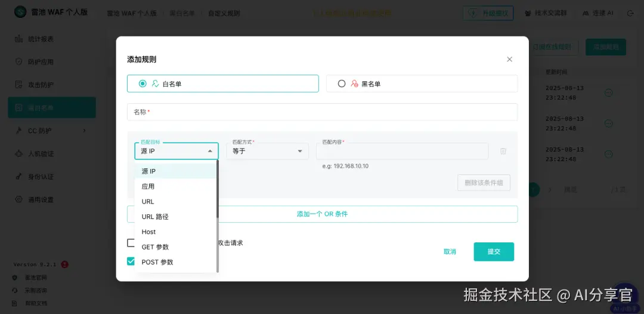Open the more-options icon for second table row

(609, 124)
